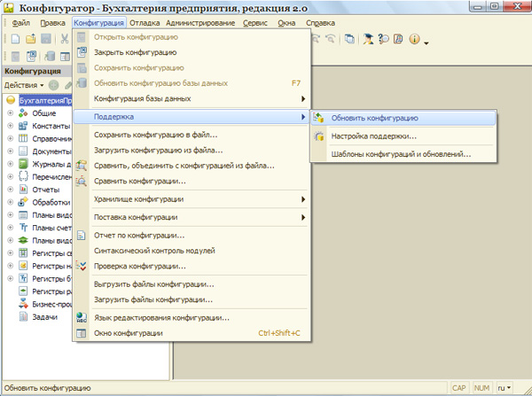Select Загрузить файлы конфигурации…
The height and width of the screenshot is (396, 532).
[192, 299]
